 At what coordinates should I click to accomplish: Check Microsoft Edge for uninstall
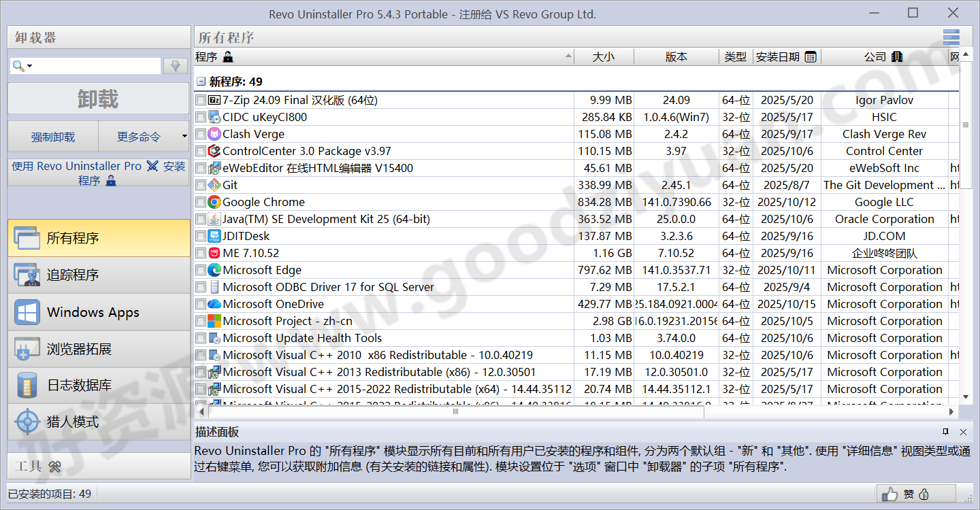[x=200, y=270]
